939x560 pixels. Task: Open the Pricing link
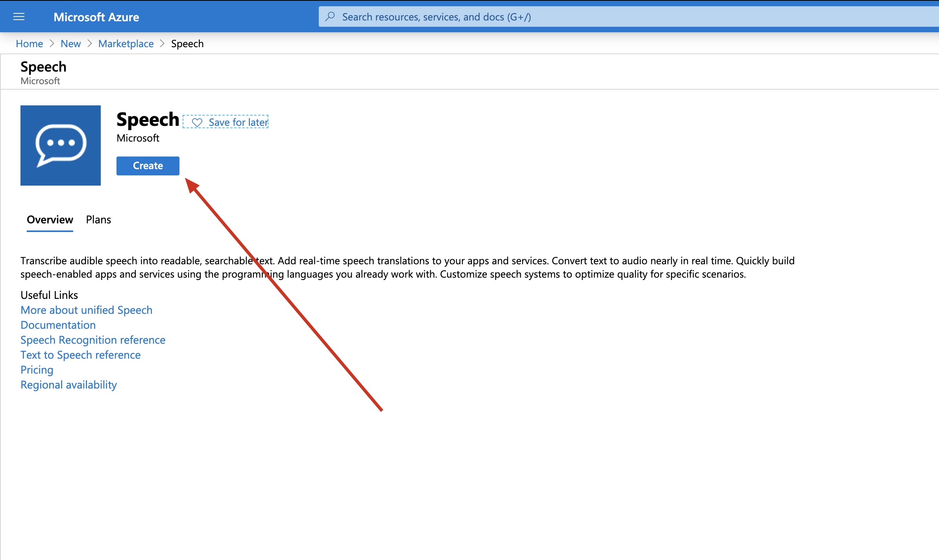[x=37, y=370]
